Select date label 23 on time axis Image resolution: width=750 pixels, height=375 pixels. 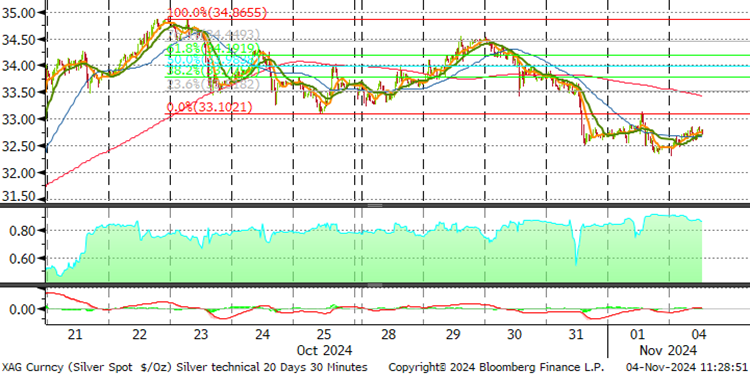click(201, 333)
